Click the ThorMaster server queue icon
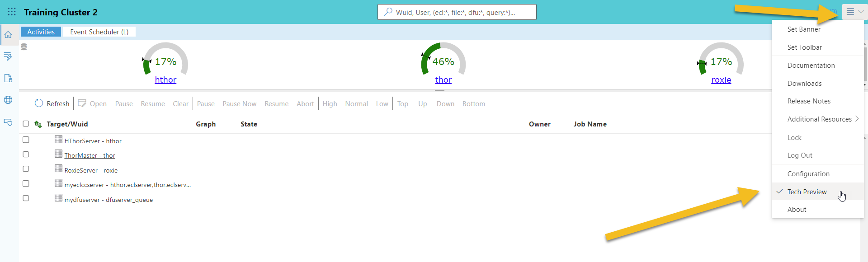 (58, 154)
